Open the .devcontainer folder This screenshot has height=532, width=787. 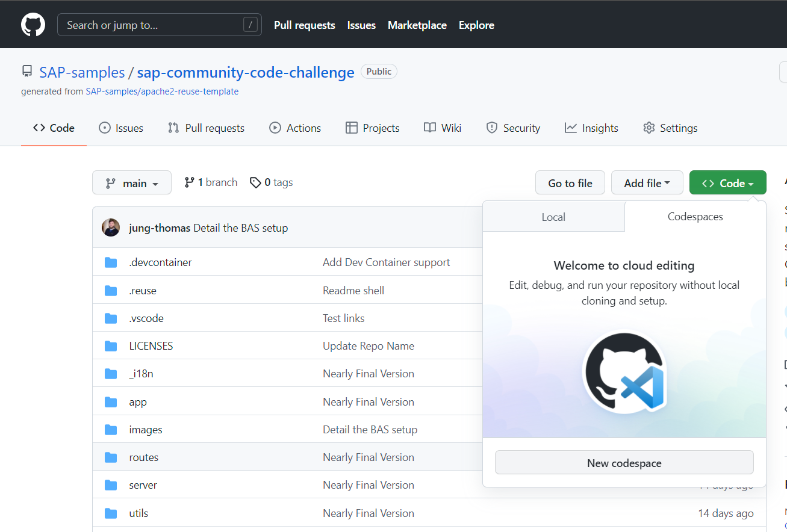160,262
